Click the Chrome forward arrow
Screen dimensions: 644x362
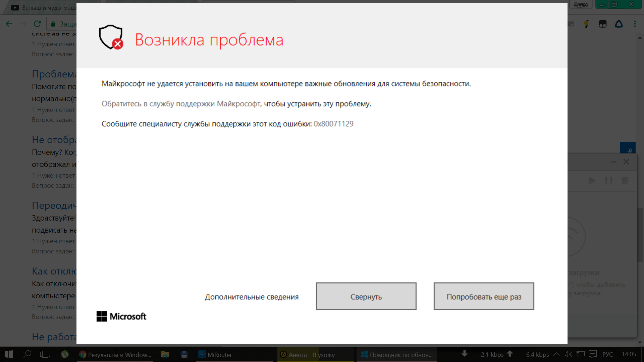(23, 24)
